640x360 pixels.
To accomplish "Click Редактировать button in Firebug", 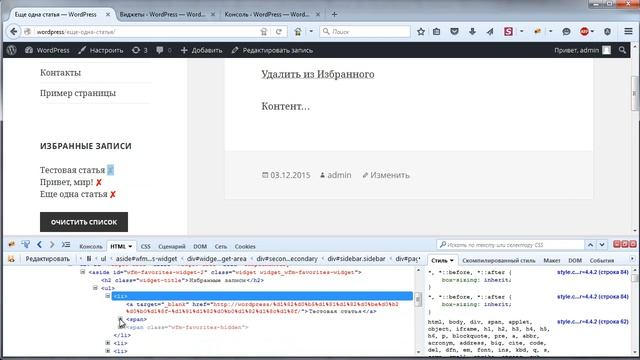I will 47,259.
